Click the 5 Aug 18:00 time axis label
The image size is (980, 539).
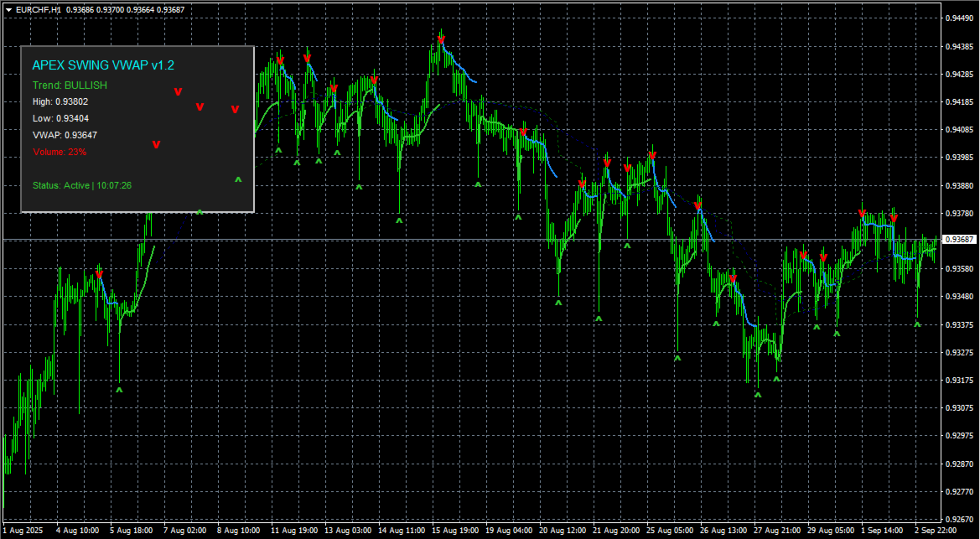132,531
